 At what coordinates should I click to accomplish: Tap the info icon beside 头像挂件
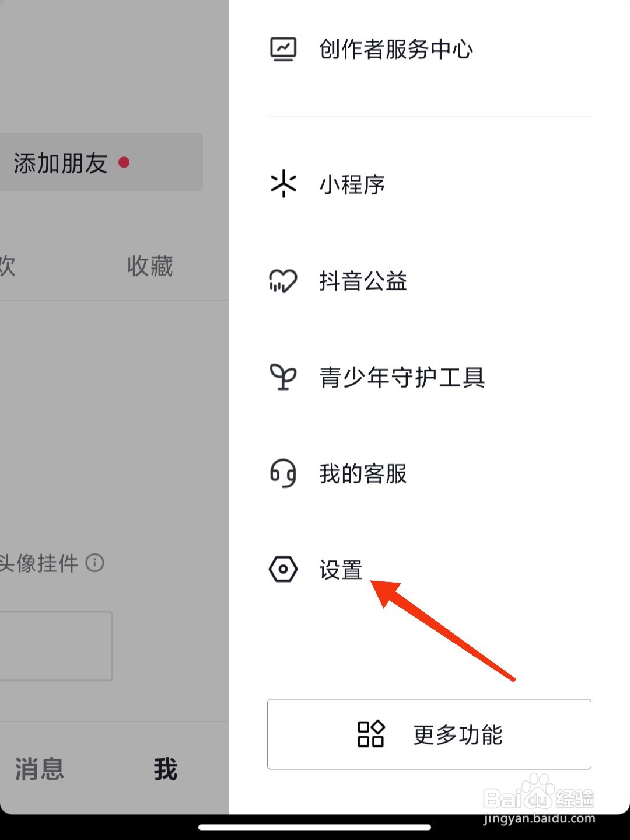click(95, 563)
